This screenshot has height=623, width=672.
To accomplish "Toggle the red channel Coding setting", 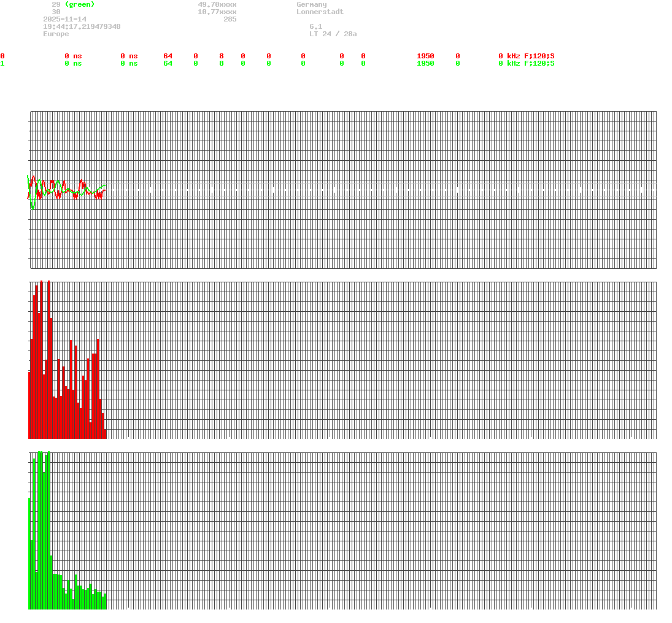I will (x=362, y=55).
